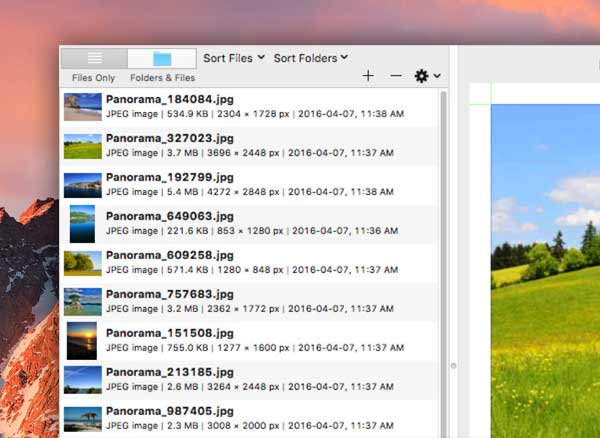Select thumbnail of Panorama_192799.jpg
The width and height of the screenshot is (600, 438).
click(x=83, y=185)
